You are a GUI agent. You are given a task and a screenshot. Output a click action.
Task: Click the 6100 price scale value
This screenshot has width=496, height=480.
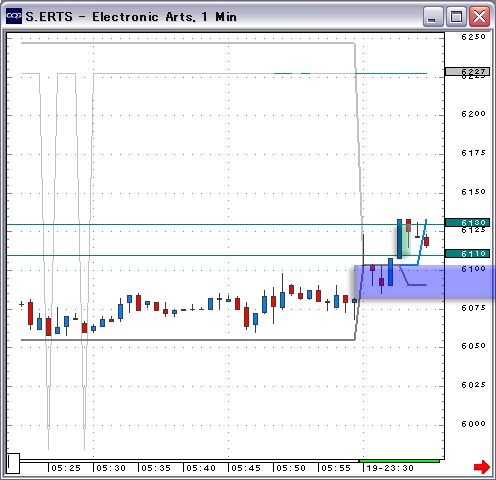473,269
